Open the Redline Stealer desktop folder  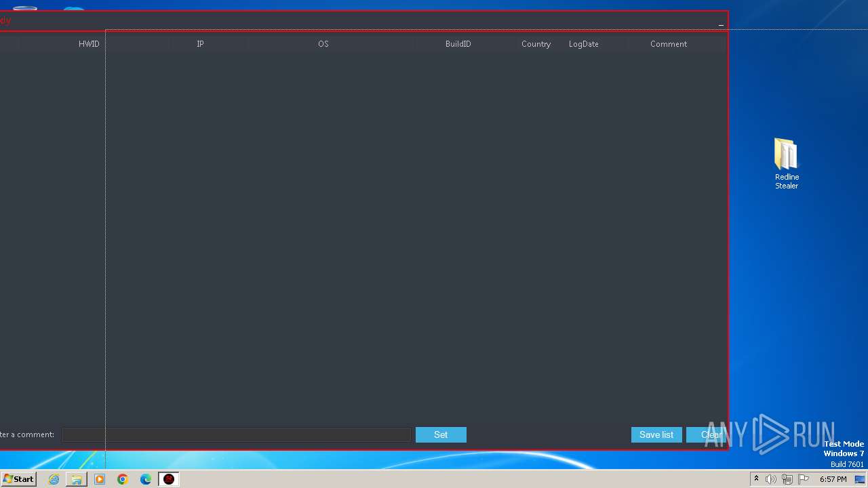click(787, 163)
